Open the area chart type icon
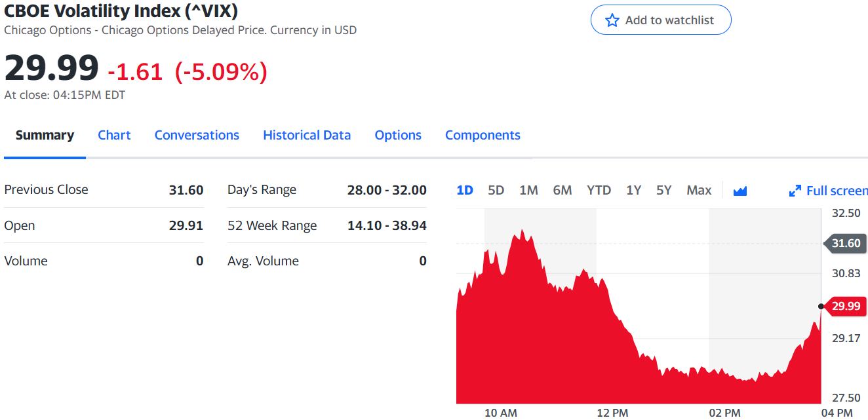Image resolution: width=868 pixels, height=420 pixels. tap(740, 191)
